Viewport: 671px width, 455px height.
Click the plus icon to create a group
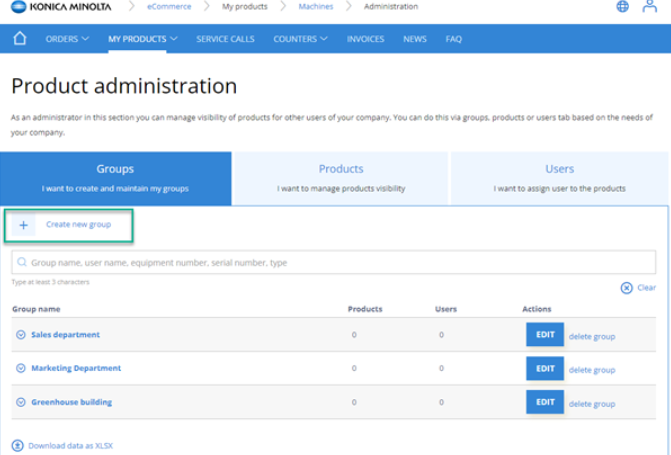coord(24,225)
